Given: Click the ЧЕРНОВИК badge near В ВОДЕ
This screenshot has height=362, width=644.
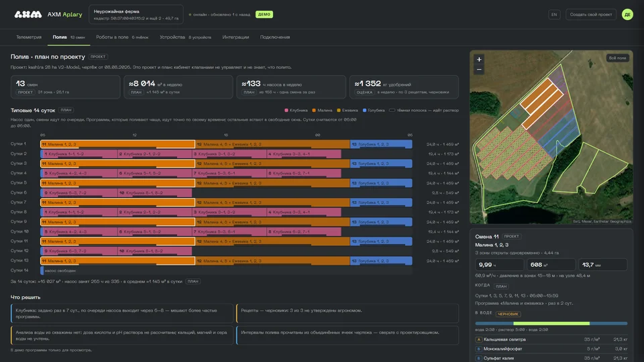Looking at the screenshot, I should click(x=508, y=314).
